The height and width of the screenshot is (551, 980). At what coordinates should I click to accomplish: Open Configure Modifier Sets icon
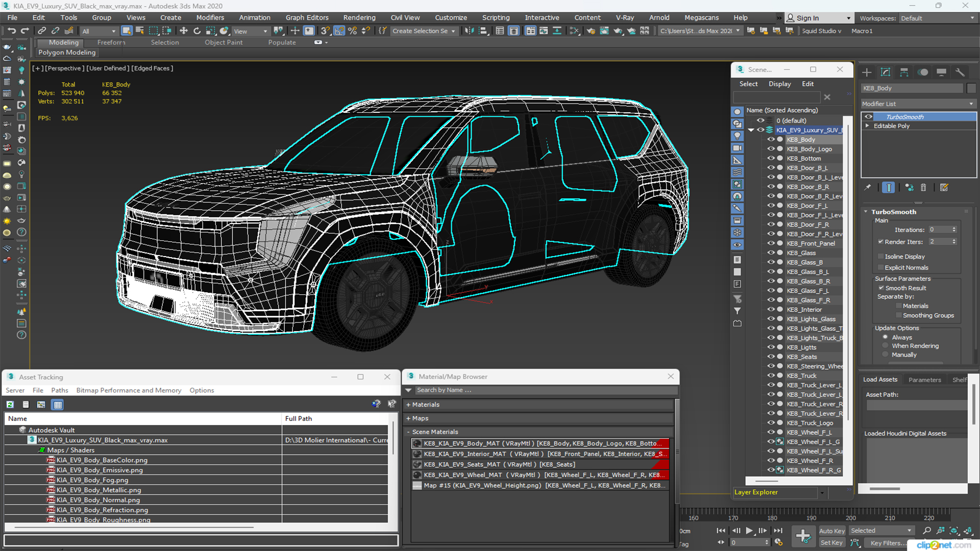(x=944, y=188)
